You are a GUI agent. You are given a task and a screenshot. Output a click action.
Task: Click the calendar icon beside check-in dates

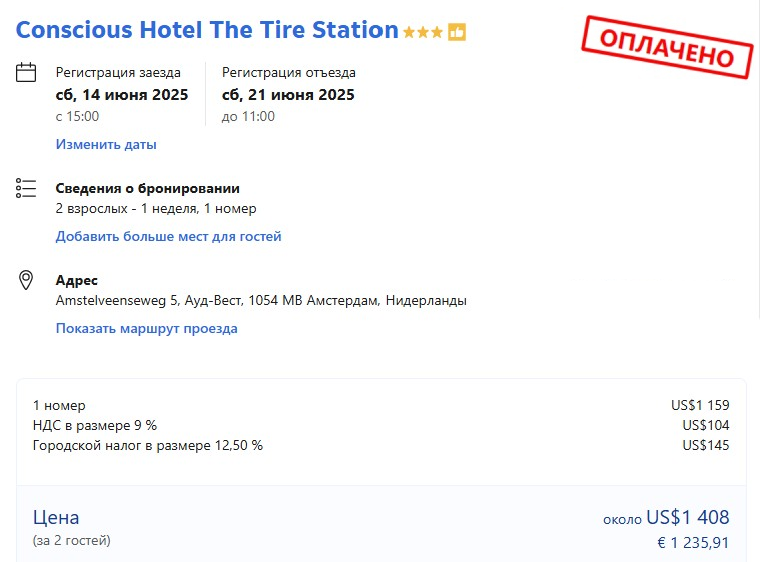pos(26,72)
